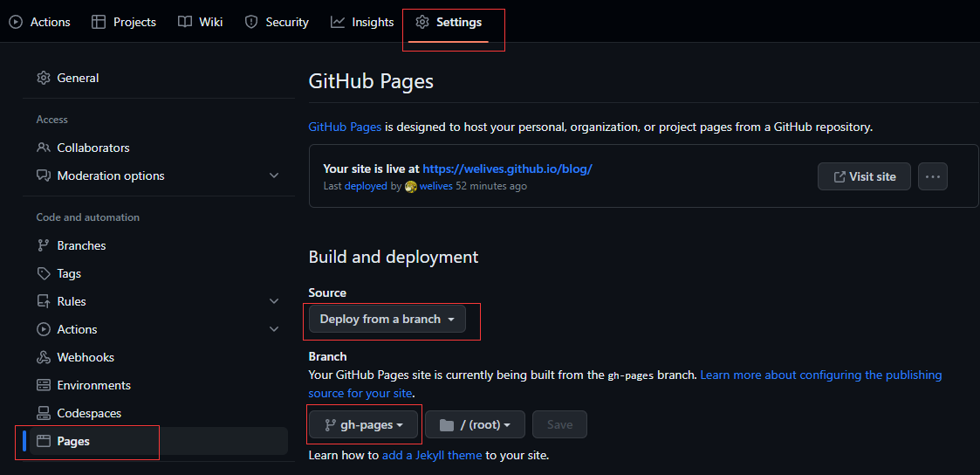980x475 pixels.
Task: Expand Moderation options chevron
Action: click(x=274, y=176)
